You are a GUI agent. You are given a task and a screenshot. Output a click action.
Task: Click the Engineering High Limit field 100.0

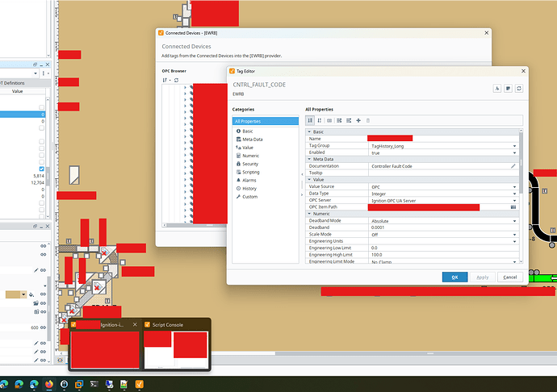coord(443,255)
